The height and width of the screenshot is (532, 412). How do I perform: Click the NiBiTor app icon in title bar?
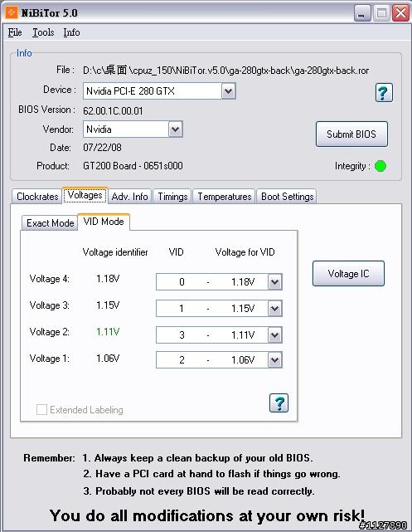[x=12, y=13]
